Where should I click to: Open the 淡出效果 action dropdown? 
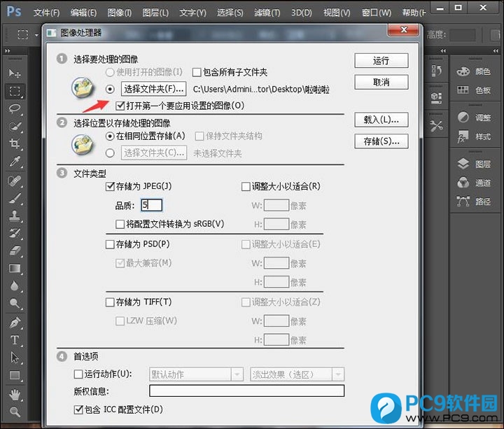click(297, 374)
